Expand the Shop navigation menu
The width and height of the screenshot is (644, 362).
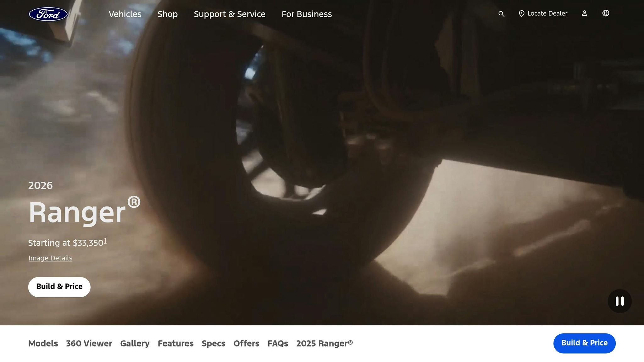tap(167, 14)
